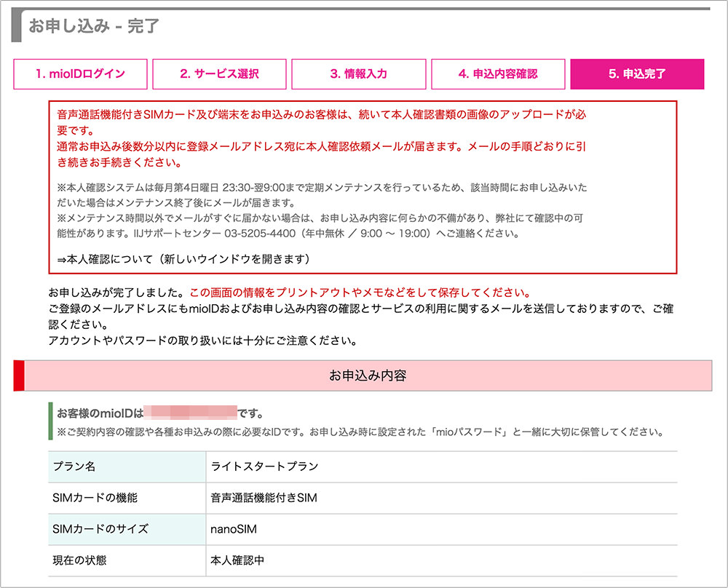Click the SIMカードのサイズ label cell
This screenshot has height=588, width=728.
(x=127, y=529)
